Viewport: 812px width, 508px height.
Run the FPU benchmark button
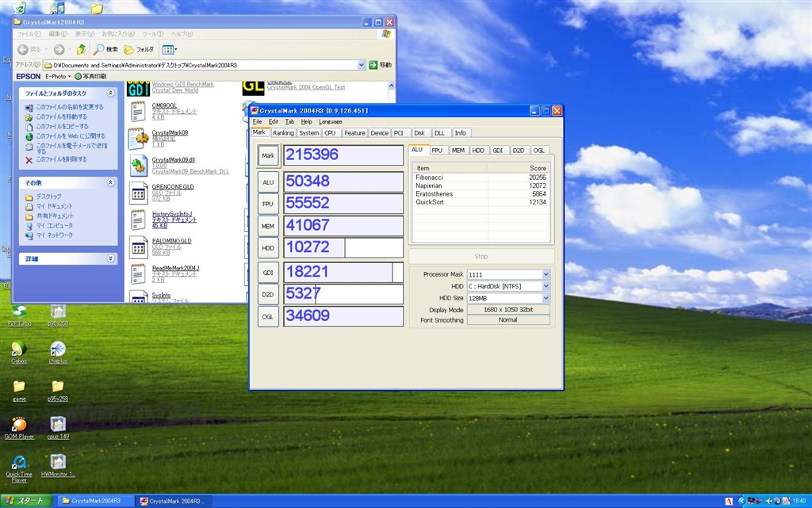coord(268,204)
